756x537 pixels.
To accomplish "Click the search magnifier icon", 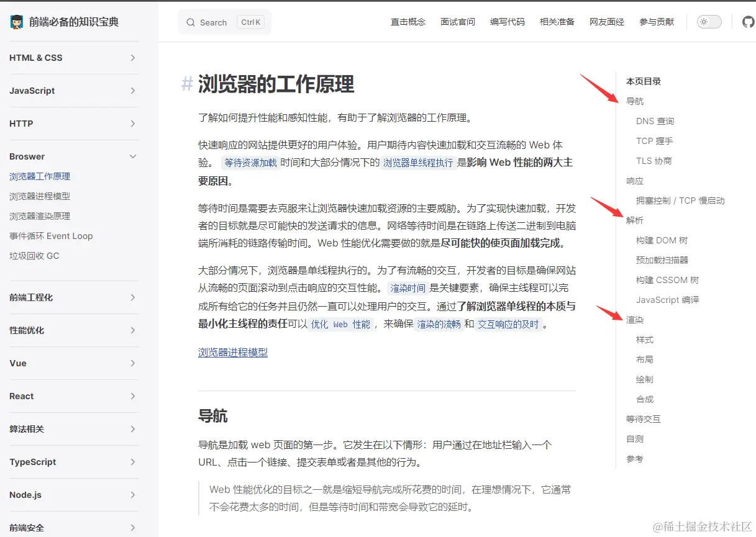I will [191, 22].
